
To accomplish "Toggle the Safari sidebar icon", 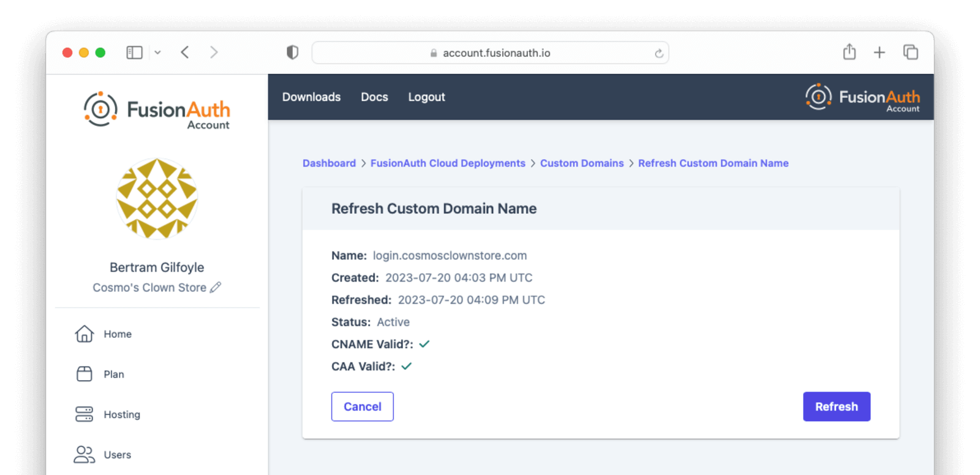I will coord(134,53).
